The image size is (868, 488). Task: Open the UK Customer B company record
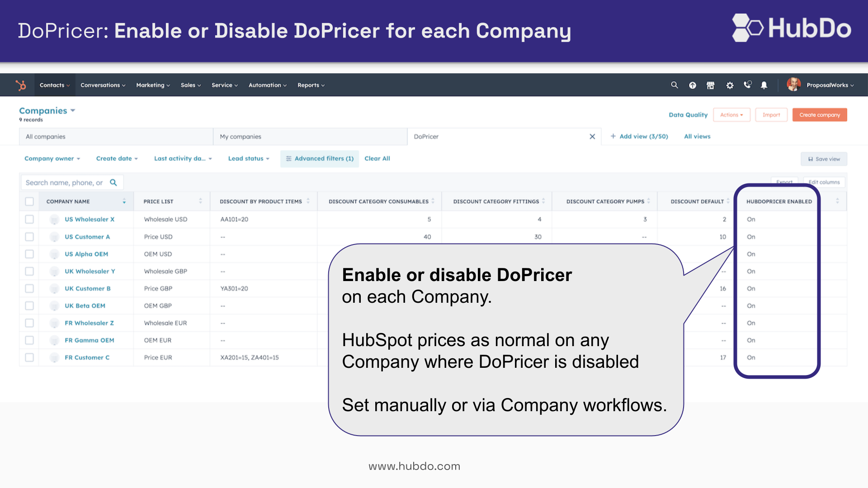point(88,289)
